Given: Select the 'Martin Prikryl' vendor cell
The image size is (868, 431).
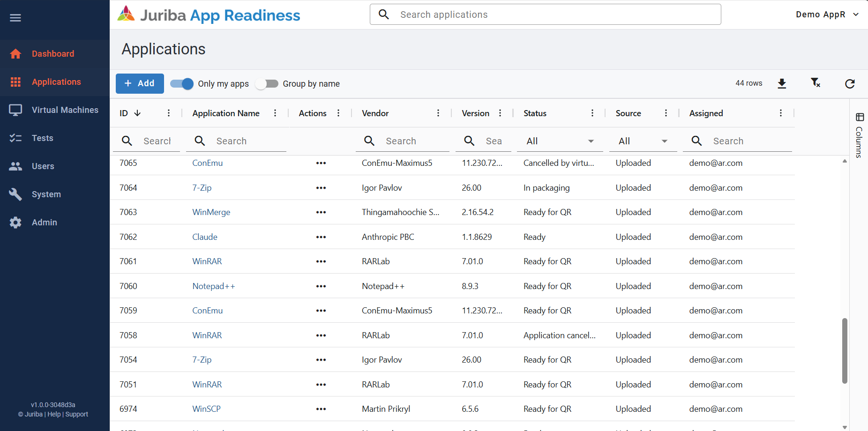Looking at the screenshot, I should click(x=386, y=409).
